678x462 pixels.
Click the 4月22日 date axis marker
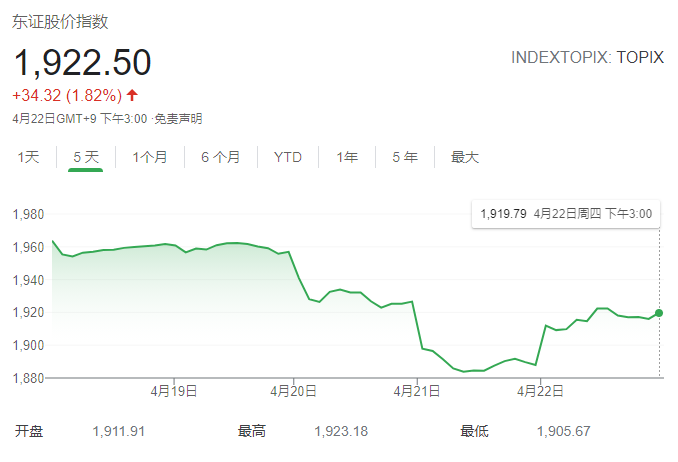click(541, 390)
